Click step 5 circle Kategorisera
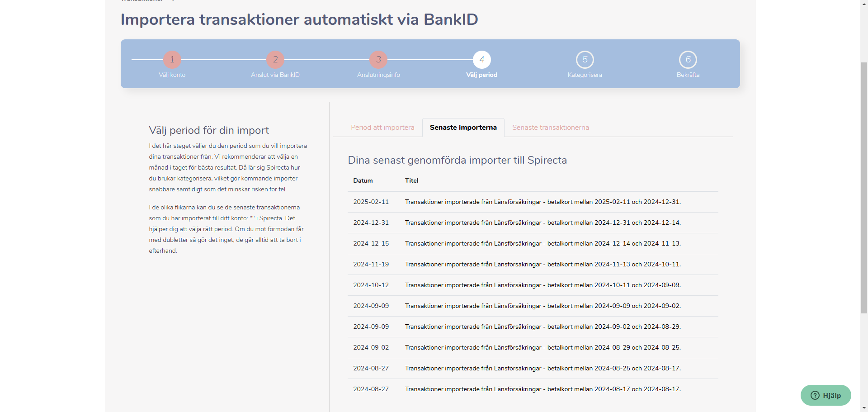 pyautogui.click(x=585, y=60)
